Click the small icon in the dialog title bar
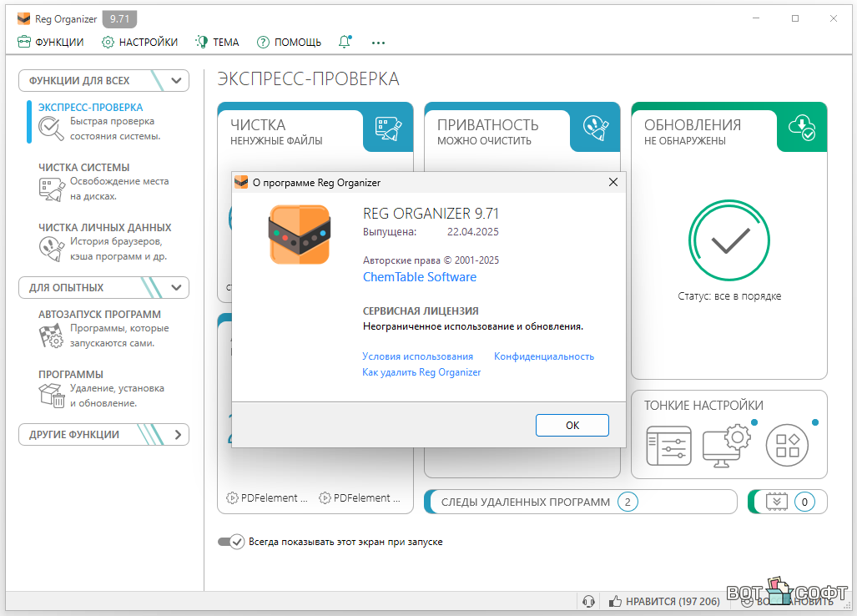This screenshot has height=616, width=857. coord(241,182)
